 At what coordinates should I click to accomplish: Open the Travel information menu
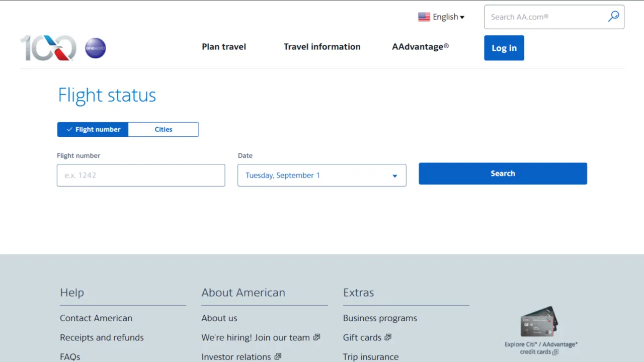(x=322, y=47)
